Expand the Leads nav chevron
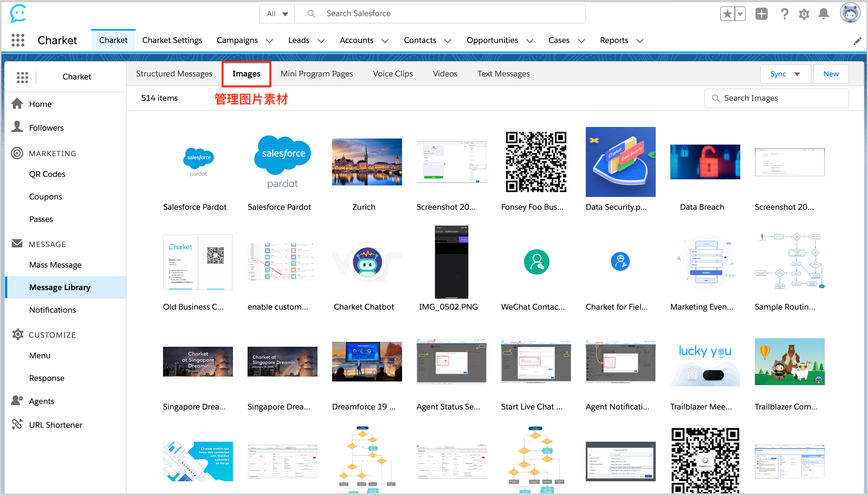 [x=321, y=41]
